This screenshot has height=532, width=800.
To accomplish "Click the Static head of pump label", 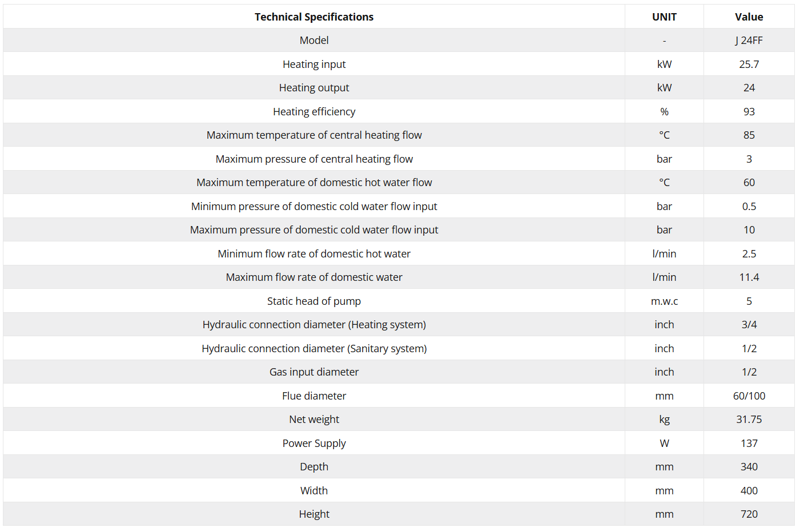I will coord(314,301).
